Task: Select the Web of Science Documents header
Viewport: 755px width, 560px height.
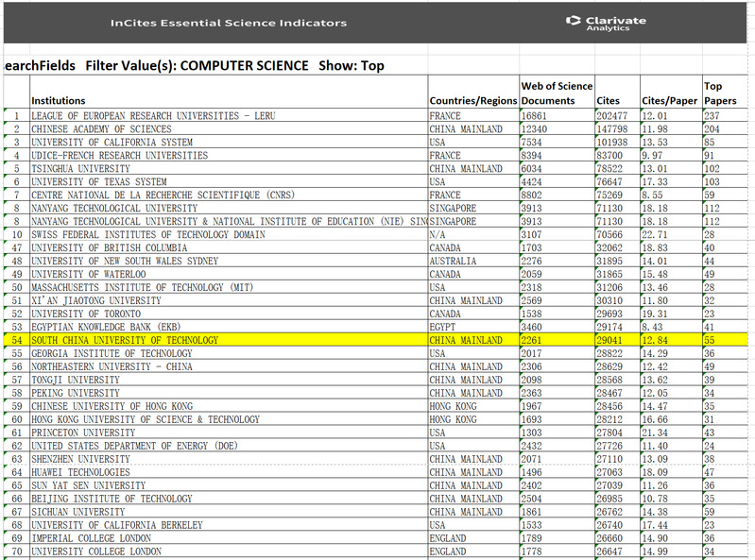Action: (558, 92)
